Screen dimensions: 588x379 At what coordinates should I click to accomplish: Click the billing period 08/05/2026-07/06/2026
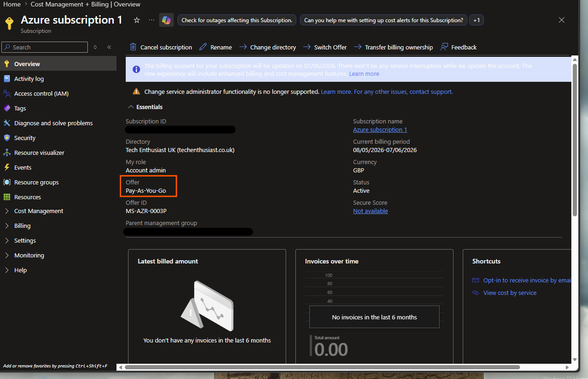pyautogui.click(x=385, y=150)
